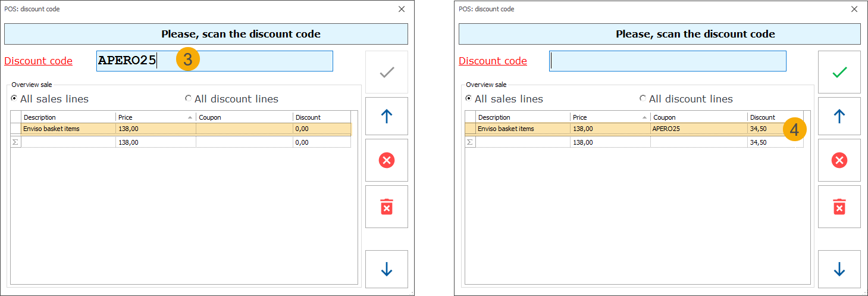Open red 'Discount code' link in left dialog
Viewport: 868px width, 296px height.
(x=38, y=61)
